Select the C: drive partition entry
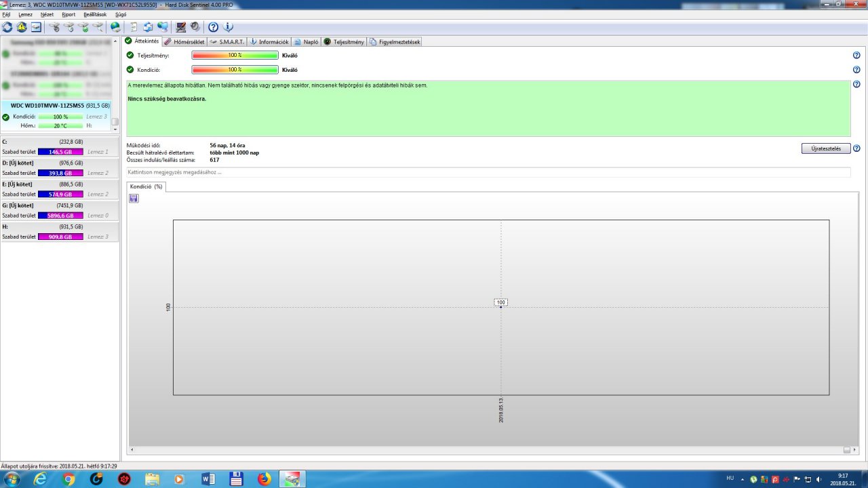Viewport: 868px width, 488px height. [60, 146]
